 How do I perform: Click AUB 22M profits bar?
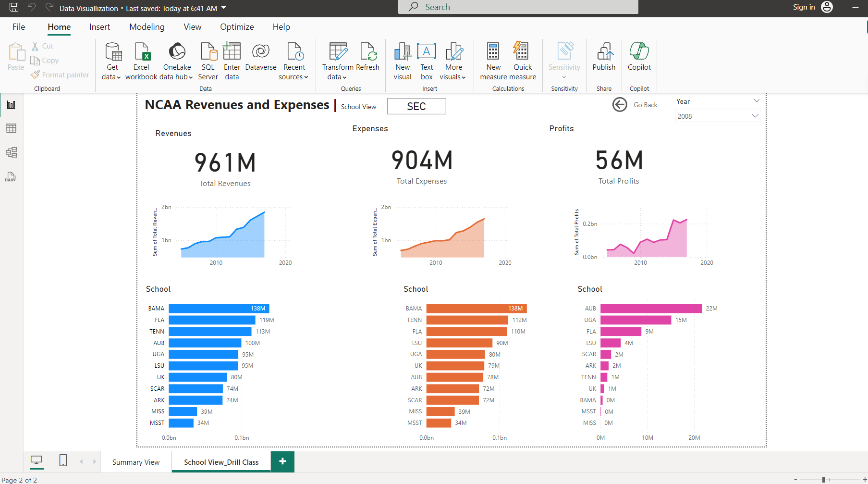(x=651, y=309)
